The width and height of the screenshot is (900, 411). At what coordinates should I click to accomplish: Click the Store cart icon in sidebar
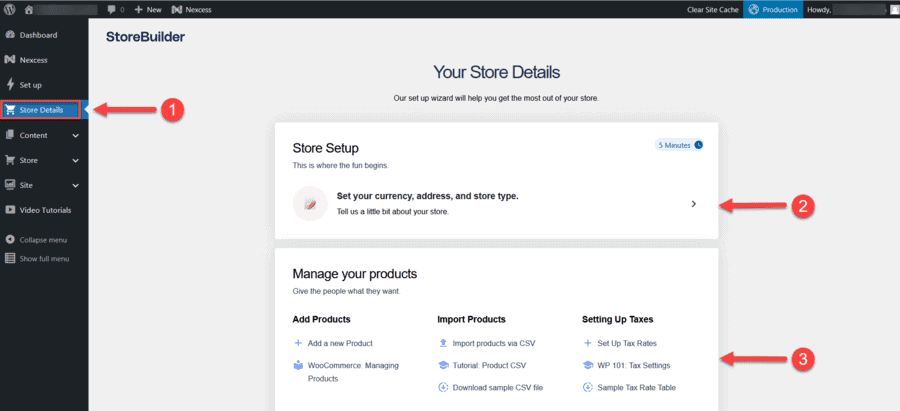10,160
